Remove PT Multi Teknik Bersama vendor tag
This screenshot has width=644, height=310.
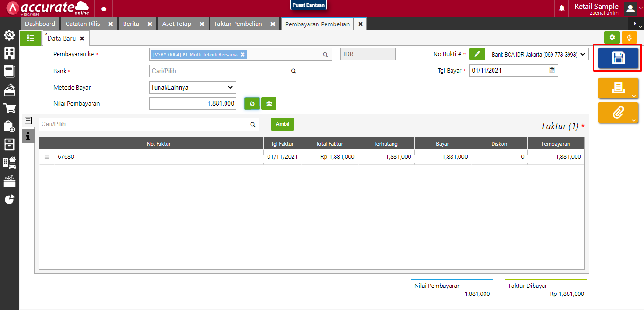tap(243, 54)
